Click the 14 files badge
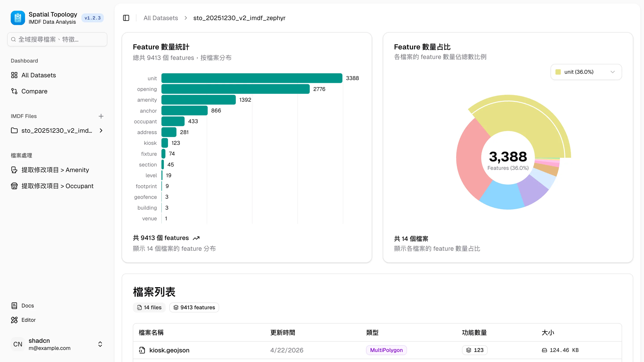 (149, 307)
